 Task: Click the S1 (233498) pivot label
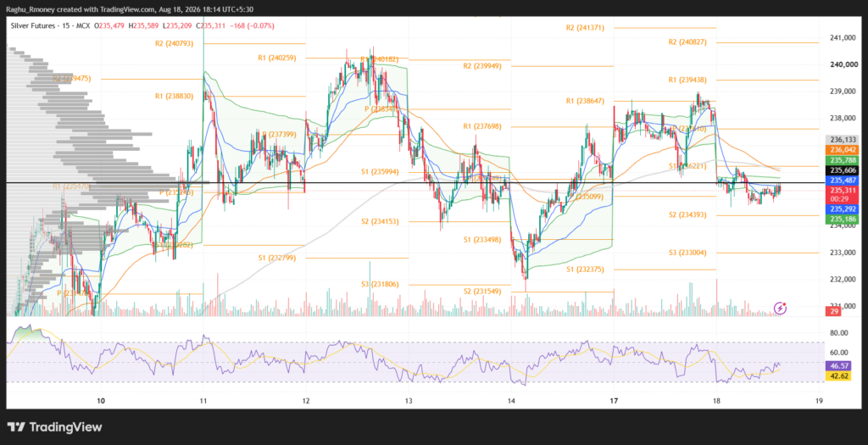click(x=482, y=239)
